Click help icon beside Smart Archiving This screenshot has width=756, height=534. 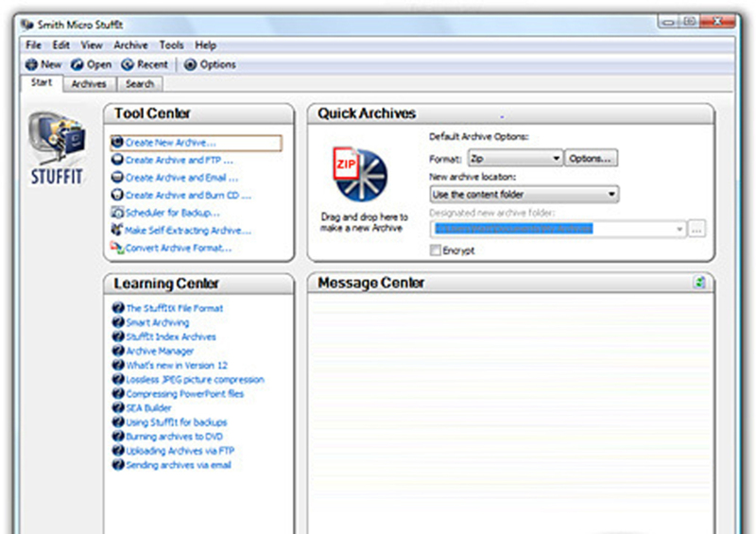coord(118,321)
